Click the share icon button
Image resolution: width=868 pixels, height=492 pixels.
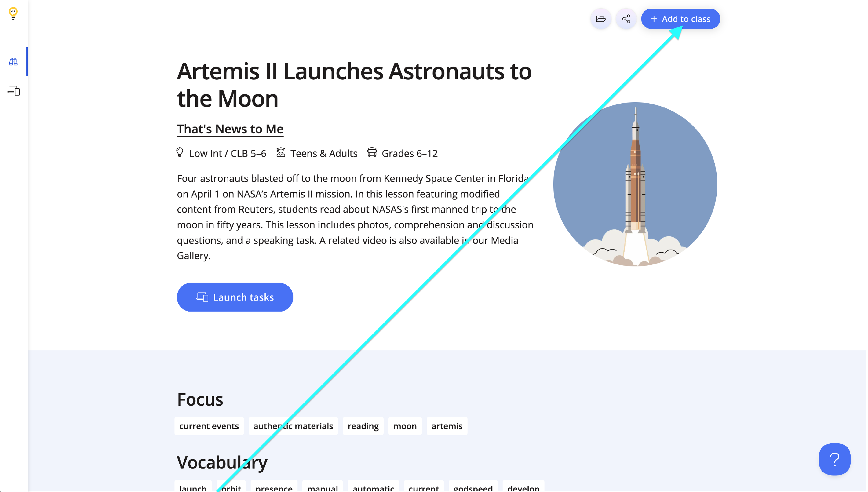tap(626, 19)
